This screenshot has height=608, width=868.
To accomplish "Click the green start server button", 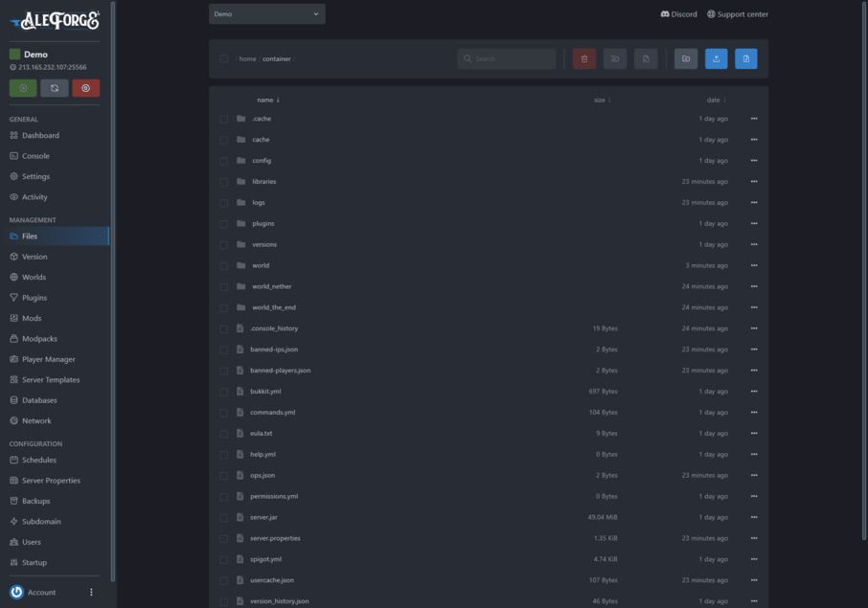I will (23, 88).
